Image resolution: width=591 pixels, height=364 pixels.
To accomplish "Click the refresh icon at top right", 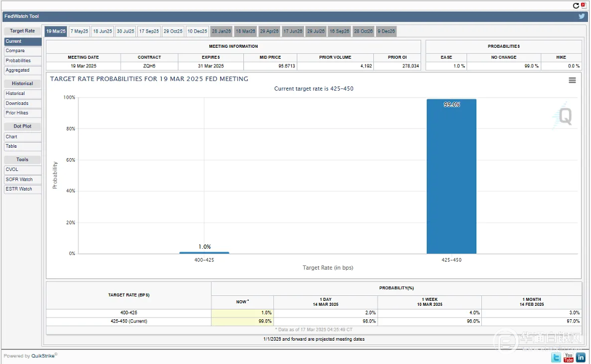I will pyautogui.click(x=576, y=6).
